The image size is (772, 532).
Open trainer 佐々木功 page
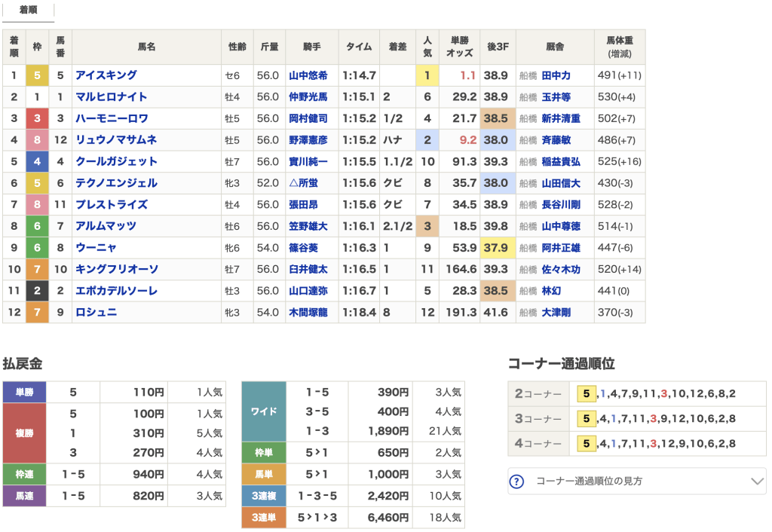[561, 269]
